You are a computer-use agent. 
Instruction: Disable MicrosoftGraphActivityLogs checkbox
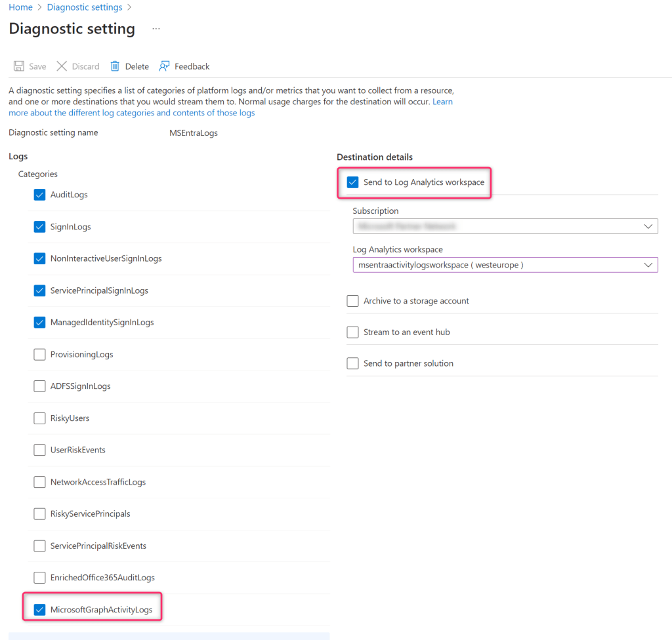[x=39, y=610]
